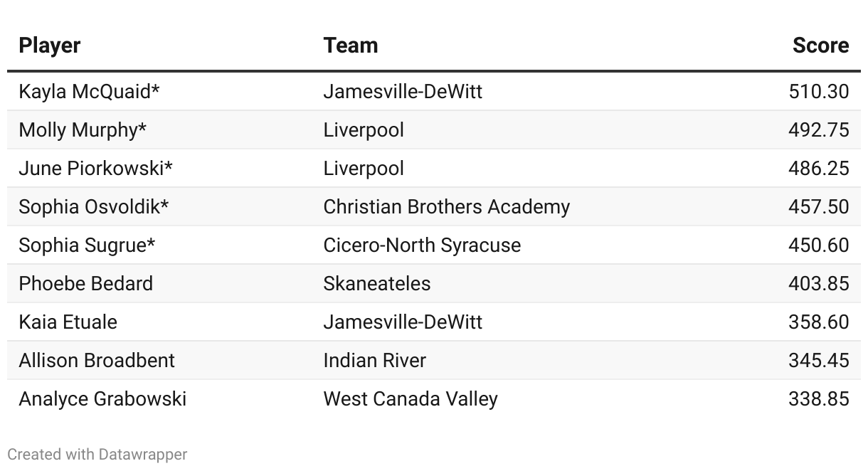Select Sophia Osvoldik player cell

[x=94, y=207]
